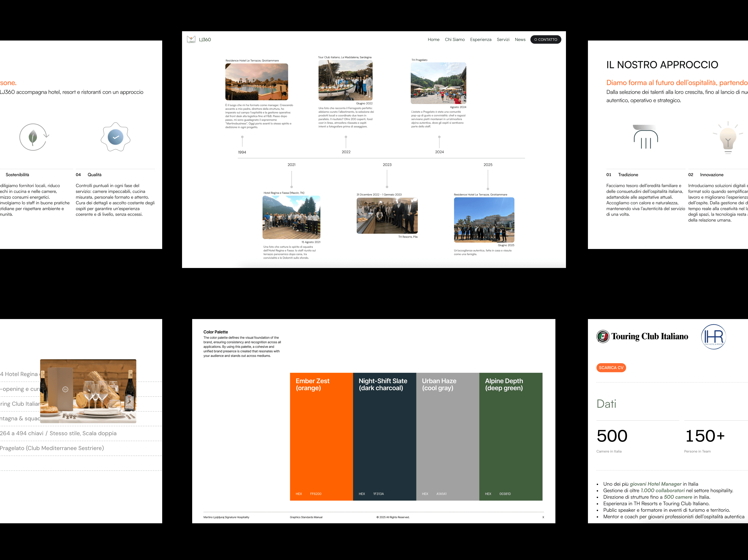Click the blue checkmark Qualità badge icon
Screen dimensions: 748x560
click(115, 137)
